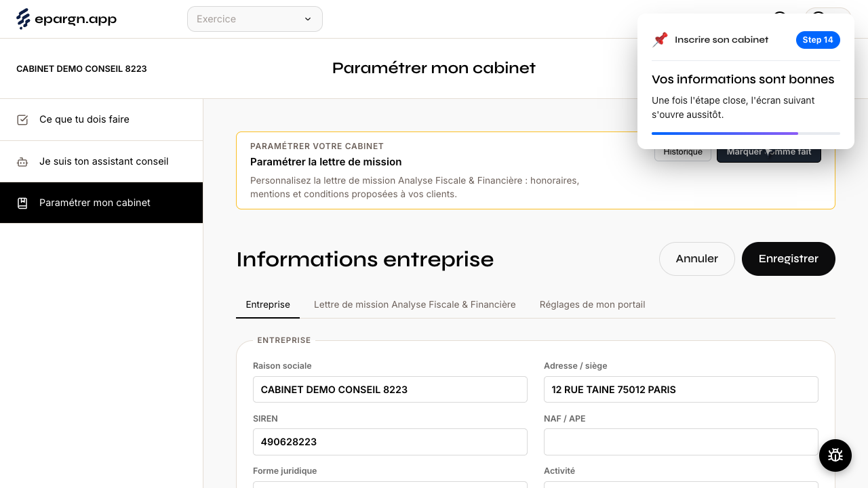Viewport: 868px width, 488px height.
Task: Click the cabinet name above the sidebar
Action: pyautogui.click(x=81, y=69)
